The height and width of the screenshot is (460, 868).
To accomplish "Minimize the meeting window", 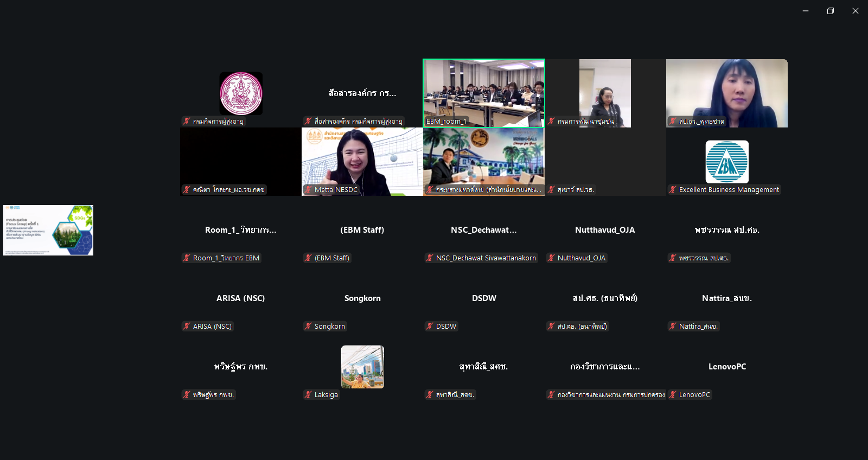I will 806,11.
